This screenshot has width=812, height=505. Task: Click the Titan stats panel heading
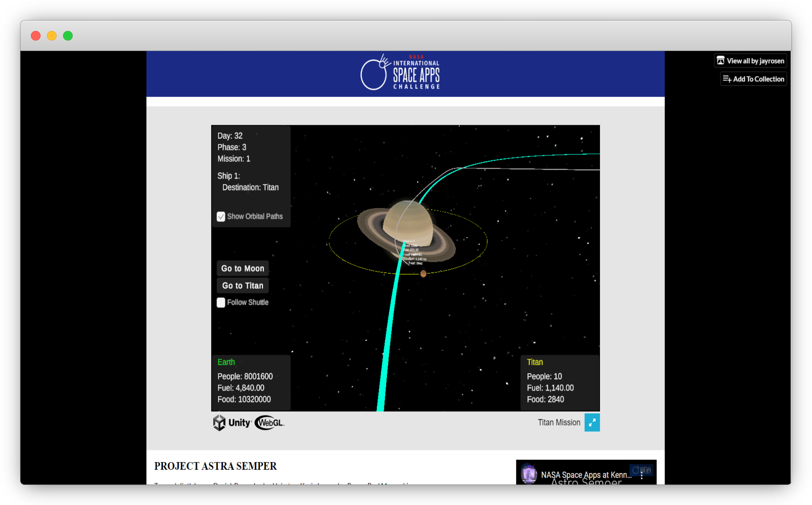535,362
